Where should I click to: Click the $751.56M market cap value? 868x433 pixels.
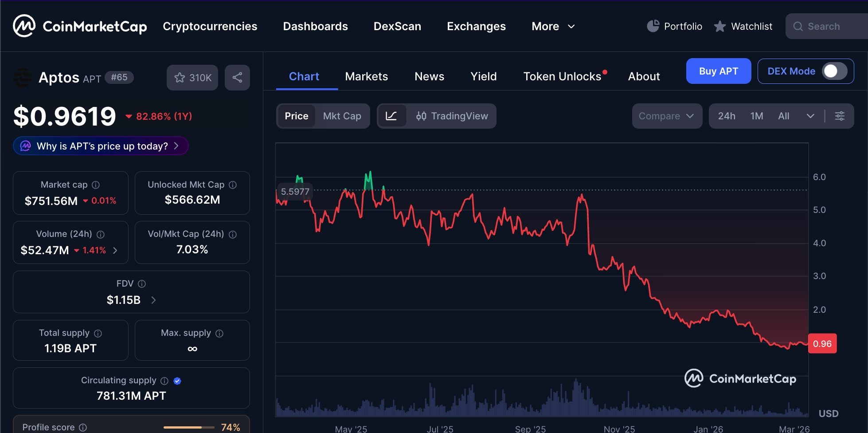click(51, 201)
